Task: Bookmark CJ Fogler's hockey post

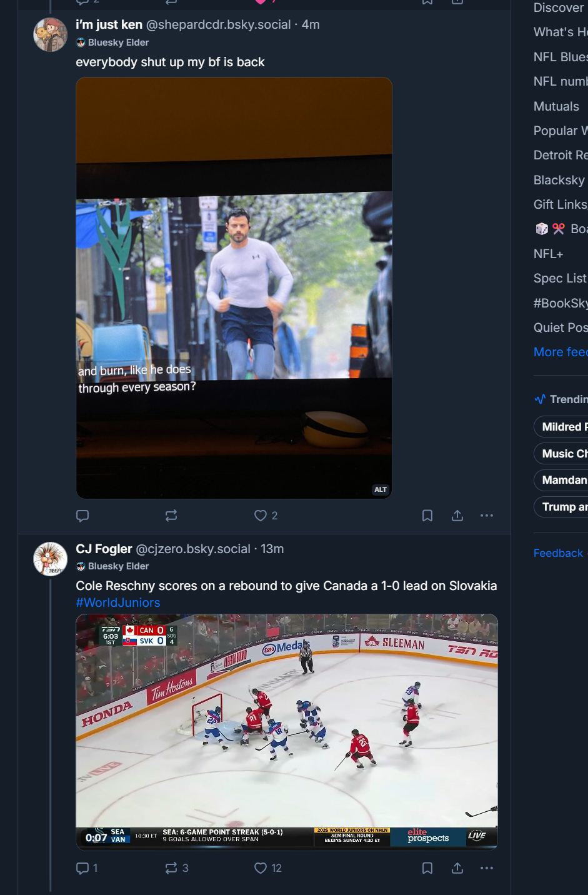Action: [427, 868]
